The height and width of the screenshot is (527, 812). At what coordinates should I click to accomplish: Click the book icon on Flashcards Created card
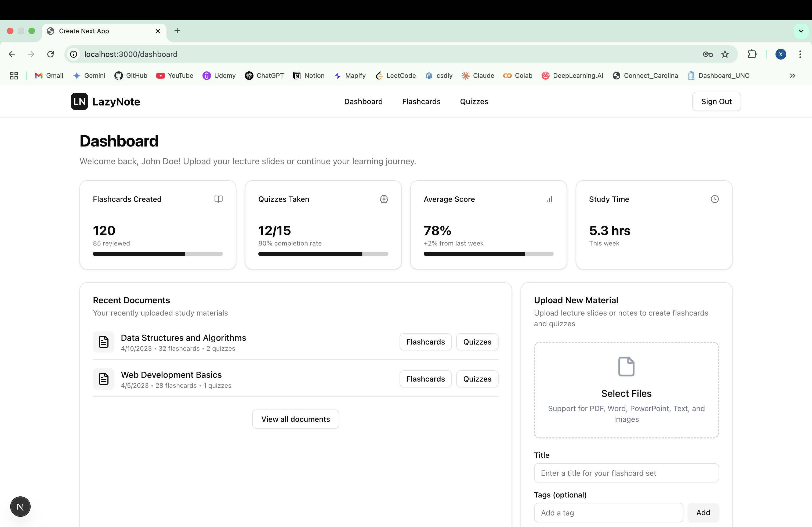pyautogui.click(x=218, y=199)
